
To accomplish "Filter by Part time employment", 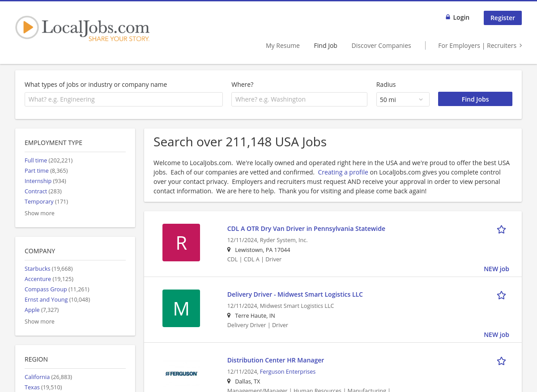I will (37, 170).
